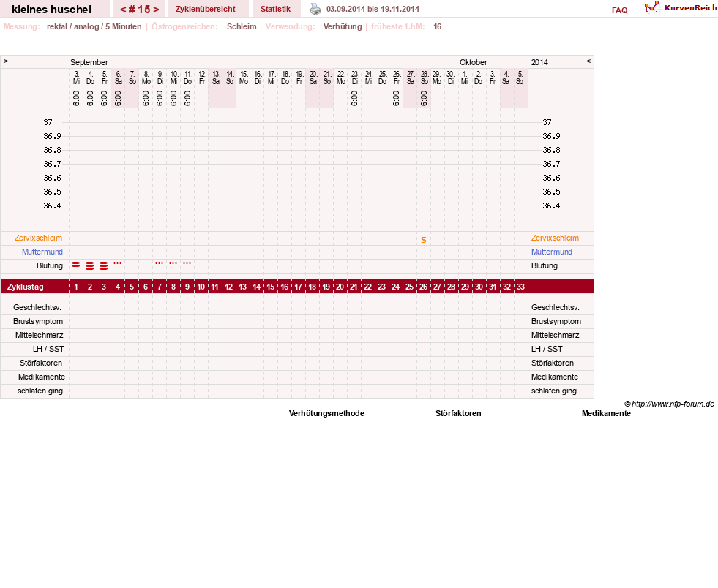
Task: Click the '28. So' date column header
Action: [x=425, y=78]
